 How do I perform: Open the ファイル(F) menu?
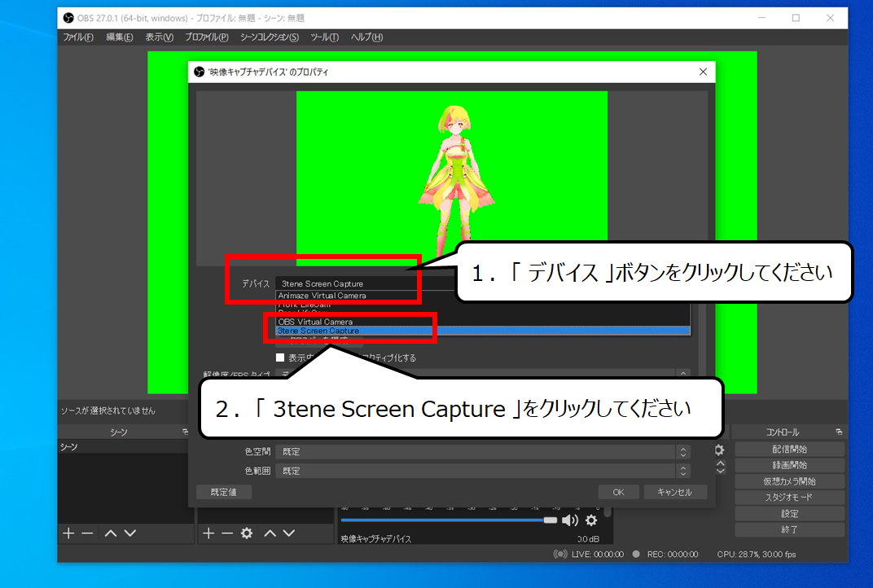78,37
